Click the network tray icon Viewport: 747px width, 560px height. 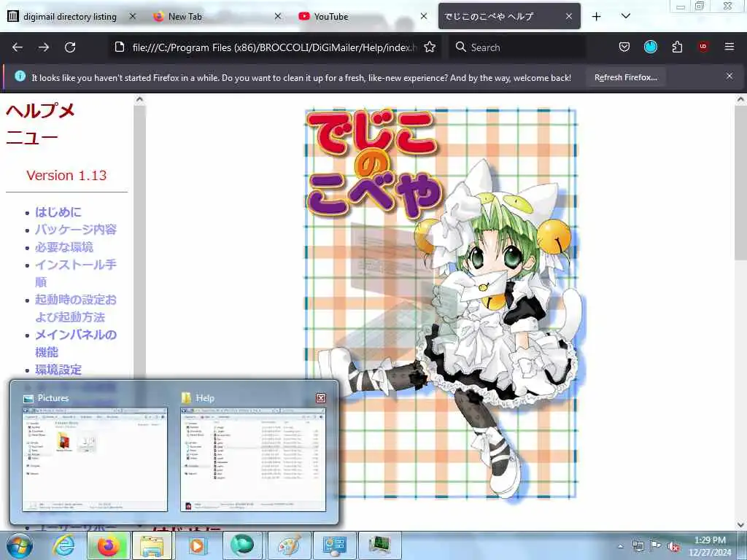[638, 546]
